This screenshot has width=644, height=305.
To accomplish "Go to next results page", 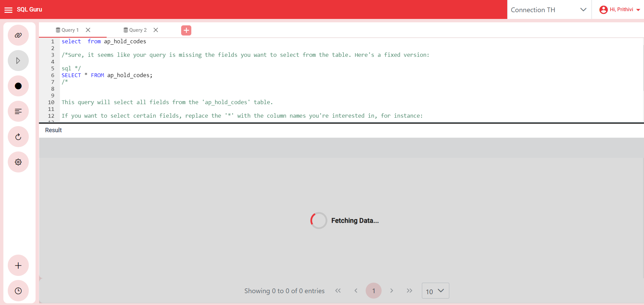I will [x=391, y=290].
